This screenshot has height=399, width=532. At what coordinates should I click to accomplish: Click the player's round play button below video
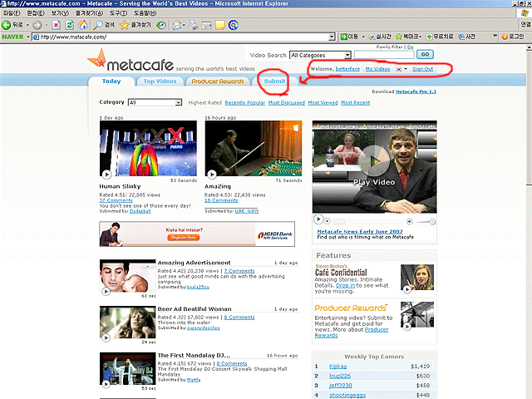tap(318, 219)
